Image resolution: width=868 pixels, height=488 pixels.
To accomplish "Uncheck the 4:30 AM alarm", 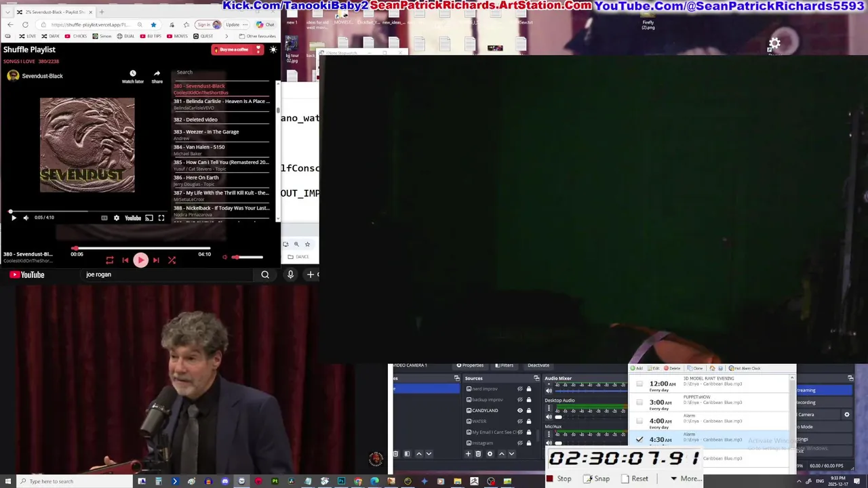I will [x=639, y=439].
